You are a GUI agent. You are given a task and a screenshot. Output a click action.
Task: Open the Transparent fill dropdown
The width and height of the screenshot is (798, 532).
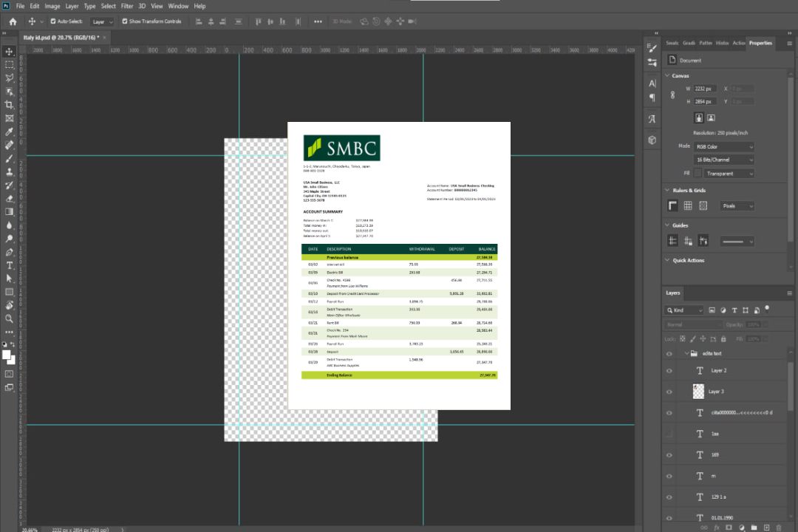tap(729, 174)
